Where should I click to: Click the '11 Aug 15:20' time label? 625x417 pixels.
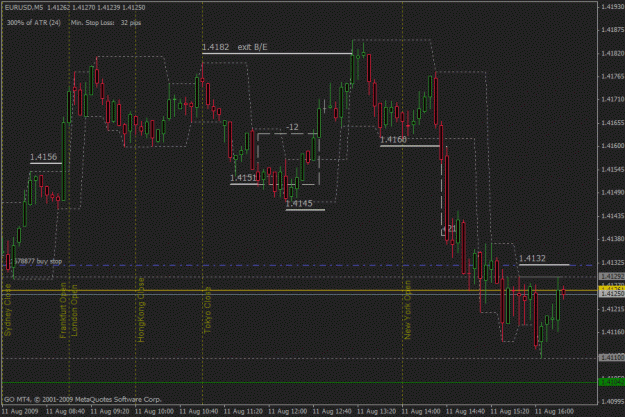coord(510,411)
